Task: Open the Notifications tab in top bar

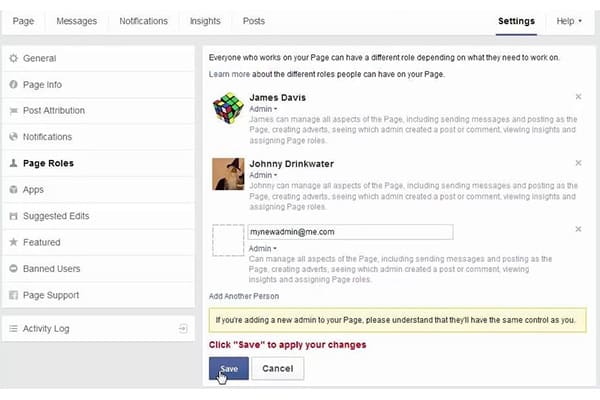Action: coord(143,21)
